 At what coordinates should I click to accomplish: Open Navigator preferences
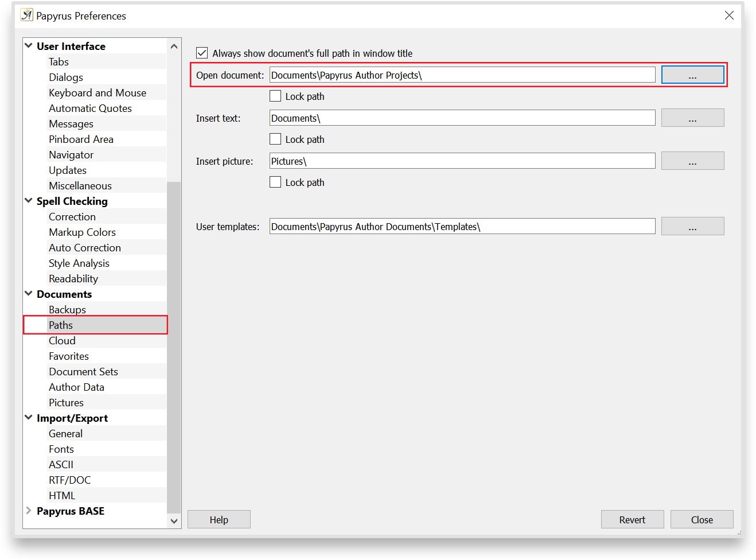[x=71, y=155]
